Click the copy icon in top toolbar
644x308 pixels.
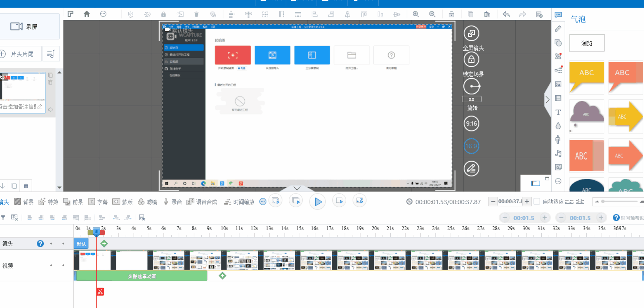pyautogui.click(x=471, y=14)
